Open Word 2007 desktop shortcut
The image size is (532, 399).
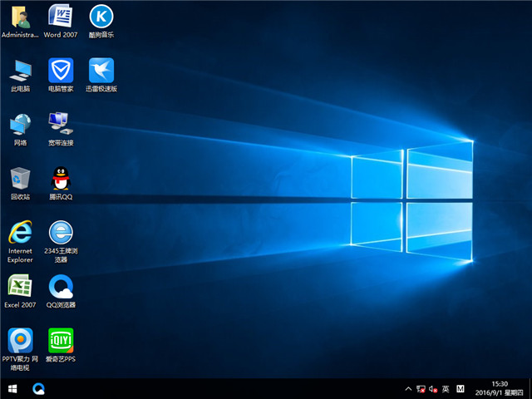[x=60, y=17]
